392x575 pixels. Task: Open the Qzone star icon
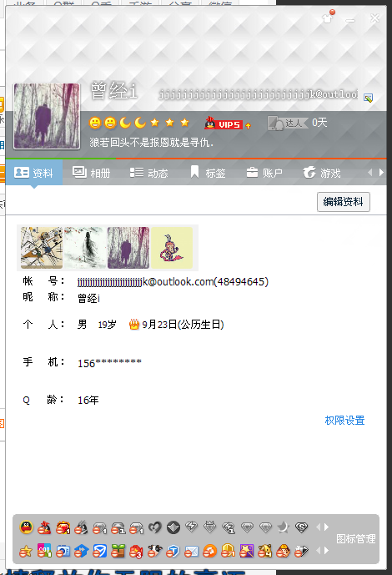click(x=26, y=551)
